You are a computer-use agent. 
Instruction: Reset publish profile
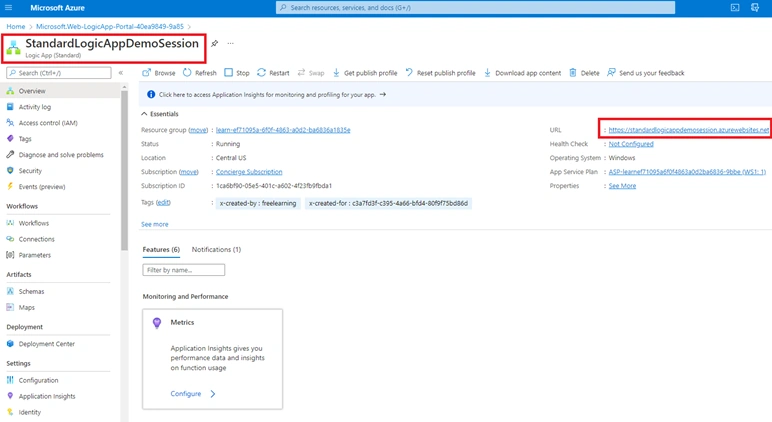click(x=441, y=72)
